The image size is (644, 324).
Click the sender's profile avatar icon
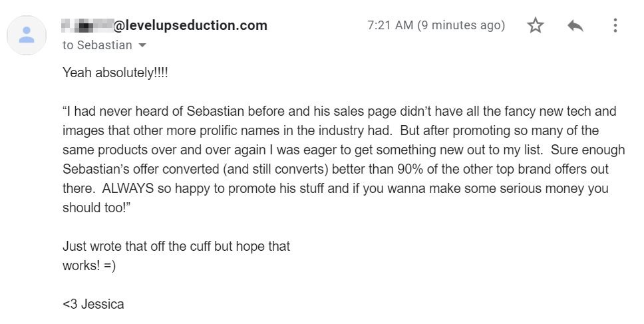(27, 35)
